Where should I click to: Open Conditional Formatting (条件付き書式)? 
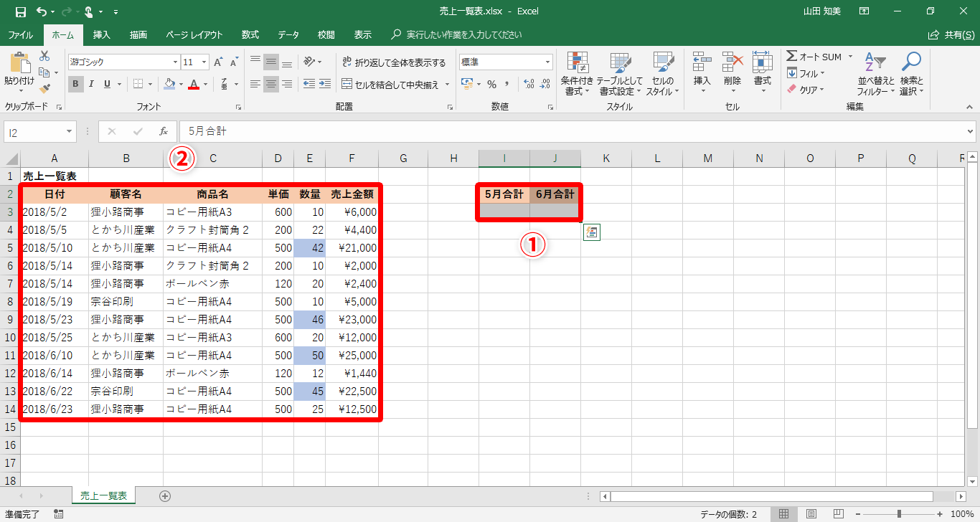577,73
